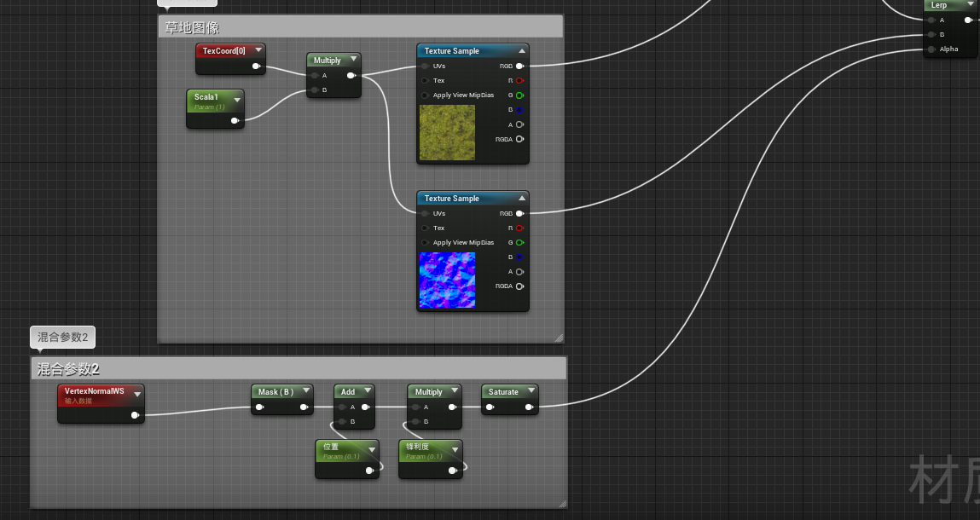
Task: Click A alpha output of grass Texture Sample
Action: (520, 124)
